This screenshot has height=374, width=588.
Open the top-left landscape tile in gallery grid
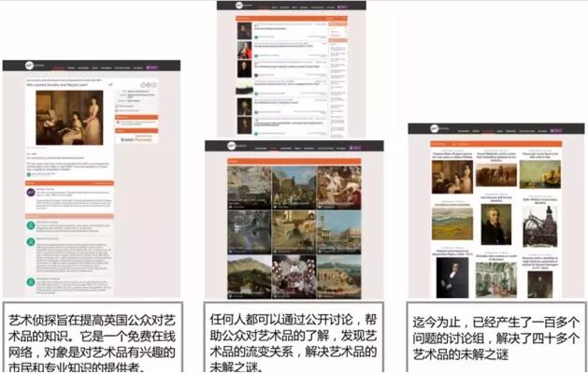coord(250,188)
